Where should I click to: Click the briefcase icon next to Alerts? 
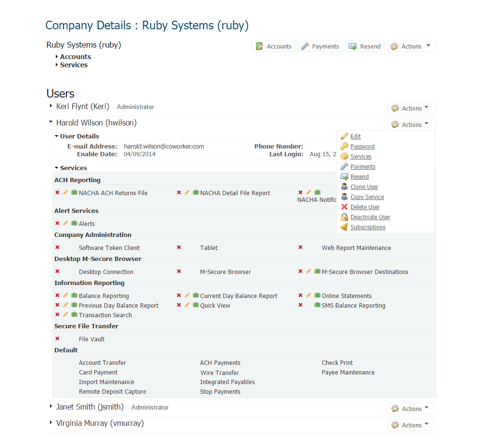[x=74, y=223]
